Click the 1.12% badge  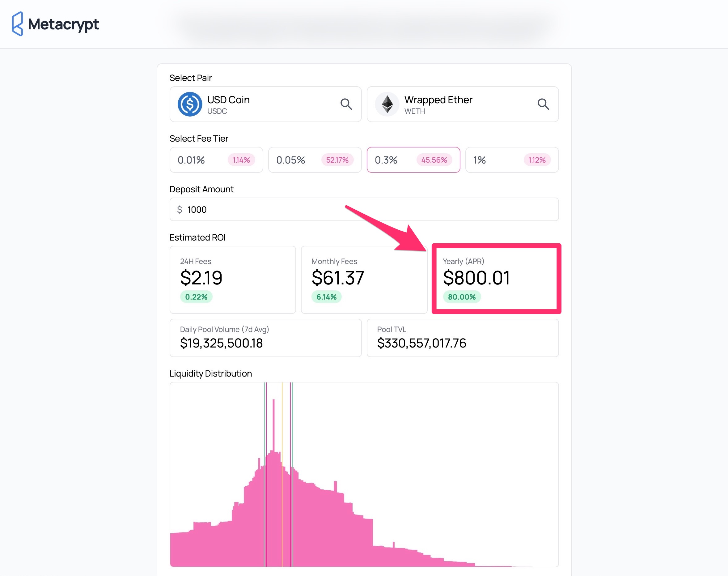tap(537, 160)
